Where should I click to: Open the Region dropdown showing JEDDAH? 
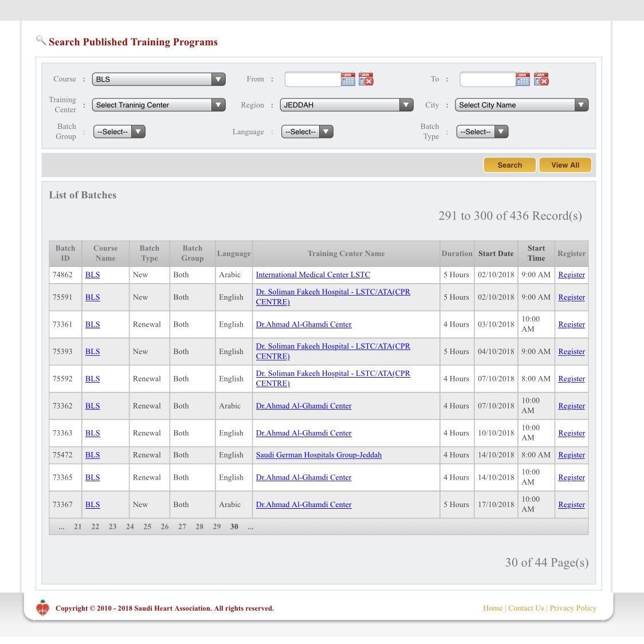pyautogui.click(x=346, y=105)
